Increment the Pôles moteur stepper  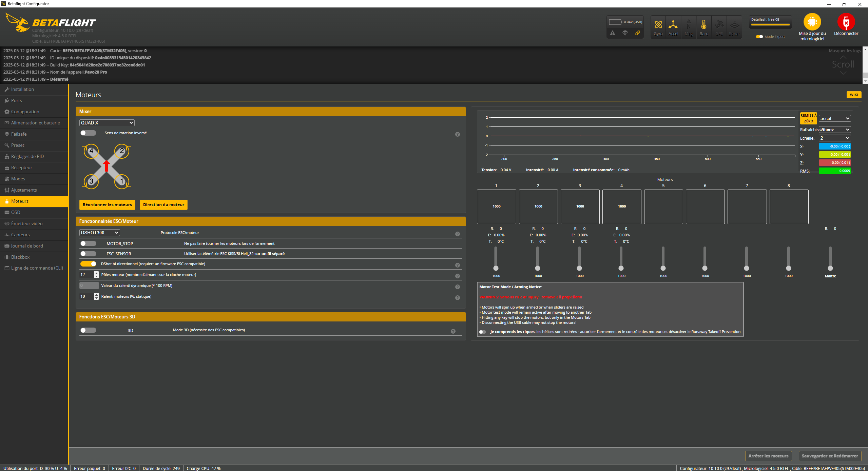click(x=97, y=273)
